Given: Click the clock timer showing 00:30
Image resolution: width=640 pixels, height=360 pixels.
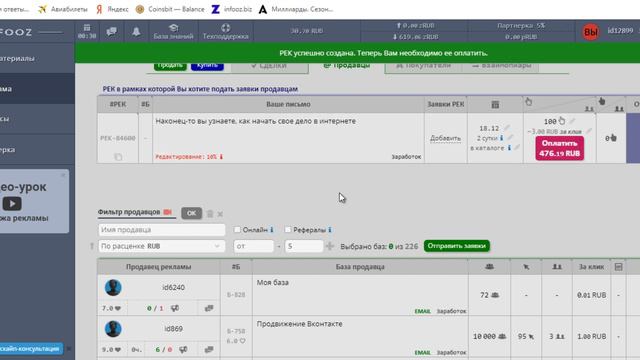Looking at the screenshot, I should tap(87, 31).
